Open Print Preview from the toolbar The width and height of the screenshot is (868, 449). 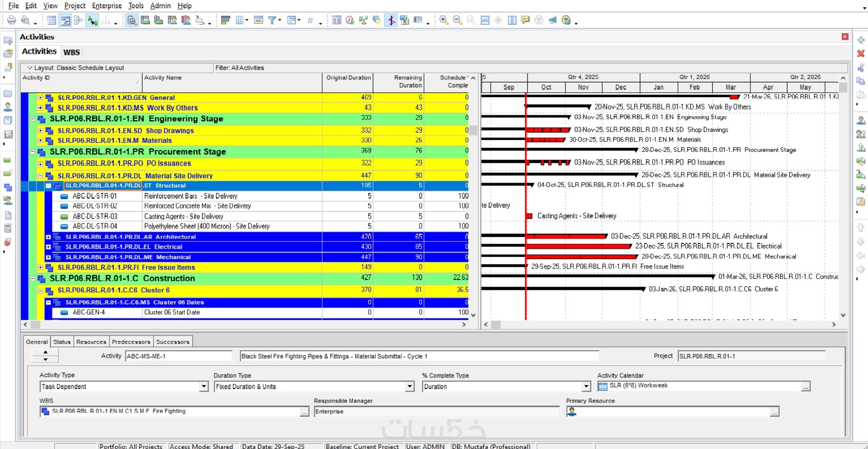[26, 20]
